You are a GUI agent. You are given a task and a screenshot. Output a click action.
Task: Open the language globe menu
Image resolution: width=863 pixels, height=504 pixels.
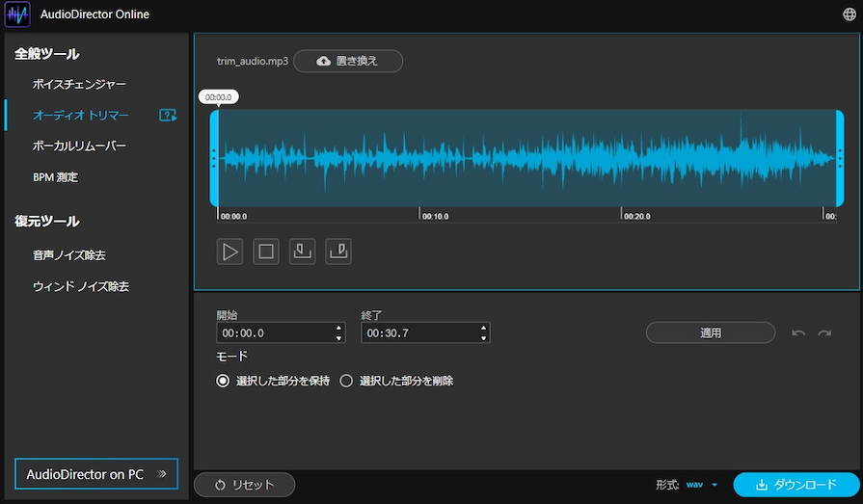[850, 14]
